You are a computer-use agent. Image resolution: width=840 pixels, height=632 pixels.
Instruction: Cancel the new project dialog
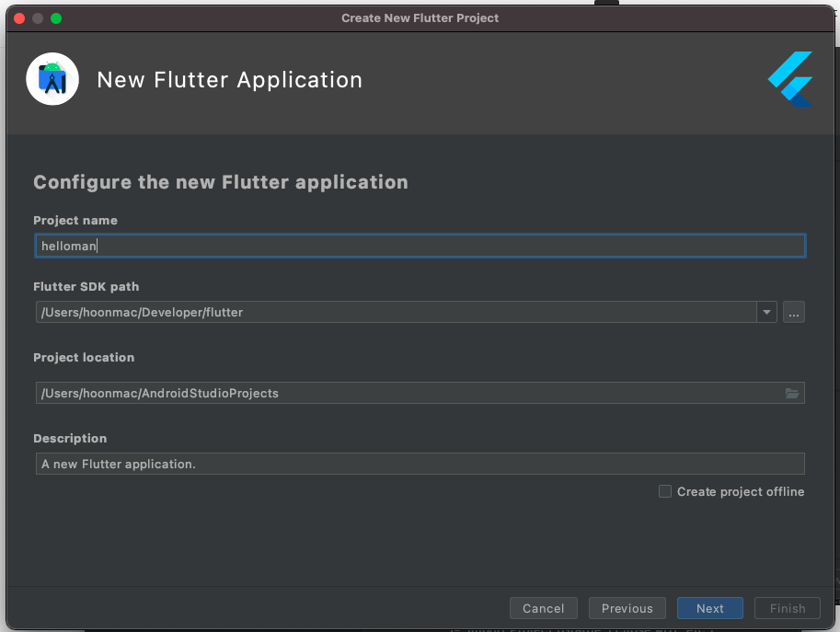coord(543,608)
